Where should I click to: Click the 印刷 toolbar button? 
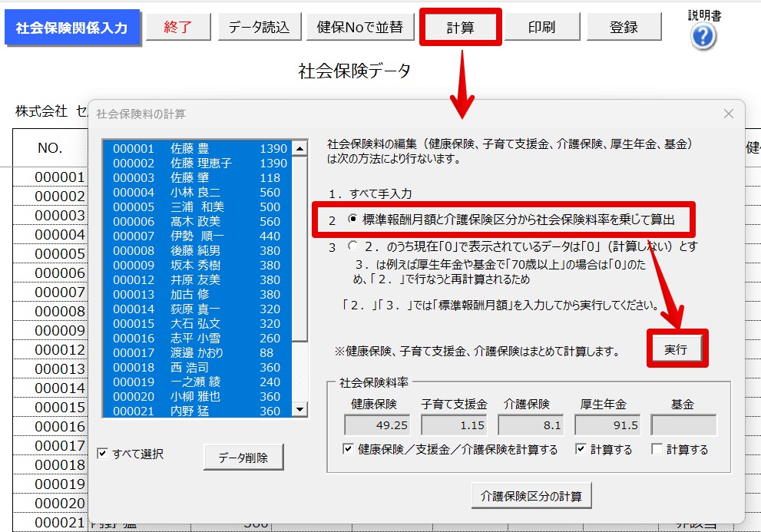tap(541, 27)
